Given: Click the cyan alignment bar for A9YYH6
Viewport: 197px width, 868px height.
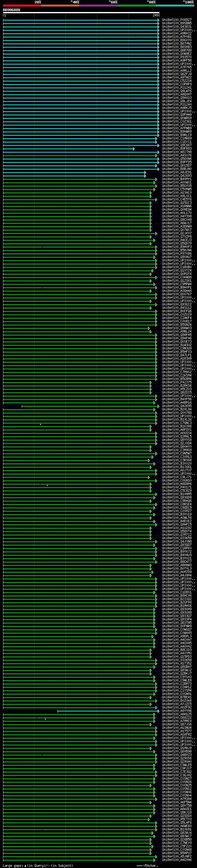Looking at the screenshot, I should click(x=108, y=711).
